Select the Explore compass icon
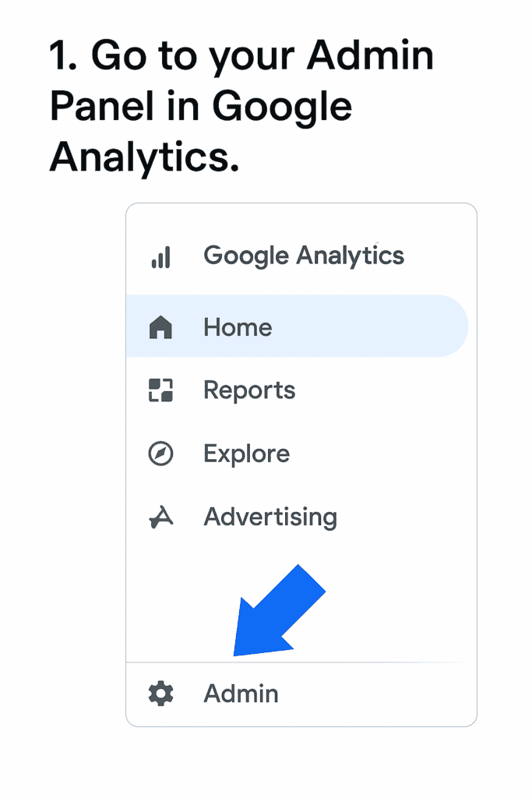The image size is (532, 798). click(160, 454)
